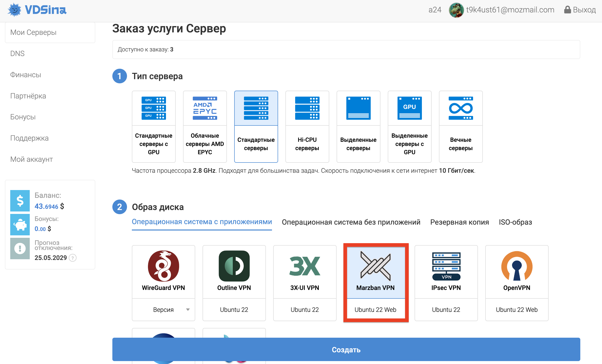Click the Hi-CPU серверы label
The height and width of the screenshot is (364, 602).
click(x=307, y=144)
